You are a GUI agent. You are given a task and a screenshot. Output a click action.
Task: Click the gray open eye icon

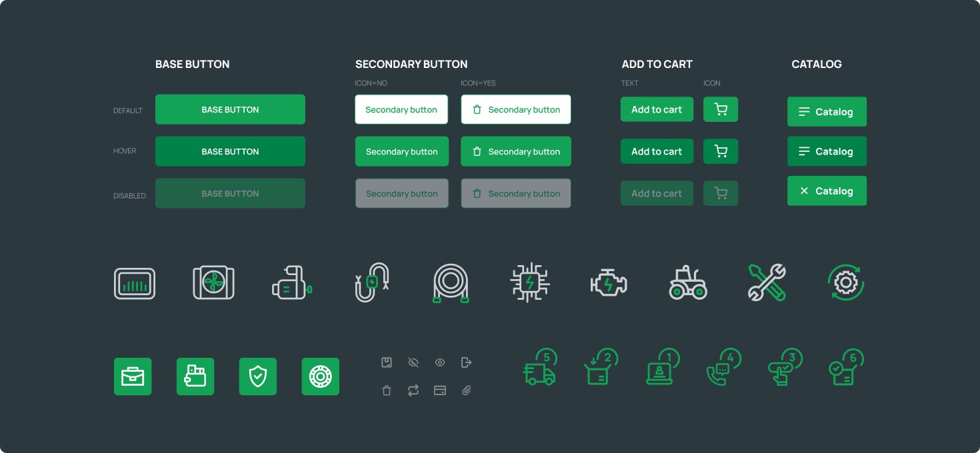coord(440,362)
